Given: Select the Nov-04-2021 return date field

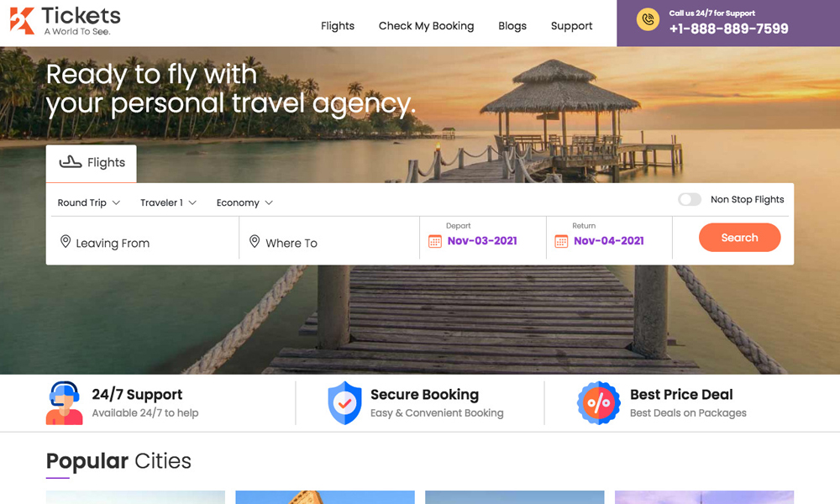Looking at the screenshot, I should pos(609,240).
